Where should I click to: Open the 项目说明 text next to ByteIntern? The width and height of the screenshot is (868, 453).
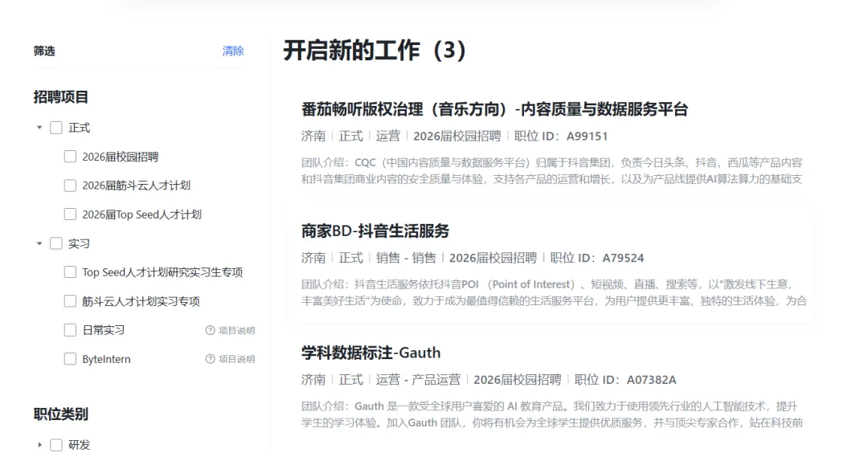click(236, 359)
